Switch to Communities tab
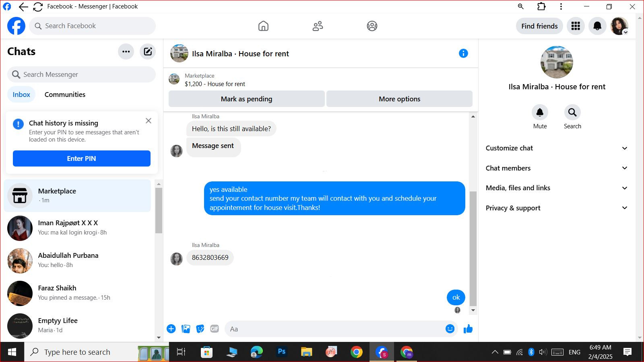The image size is (644, 362). (65, 95)
